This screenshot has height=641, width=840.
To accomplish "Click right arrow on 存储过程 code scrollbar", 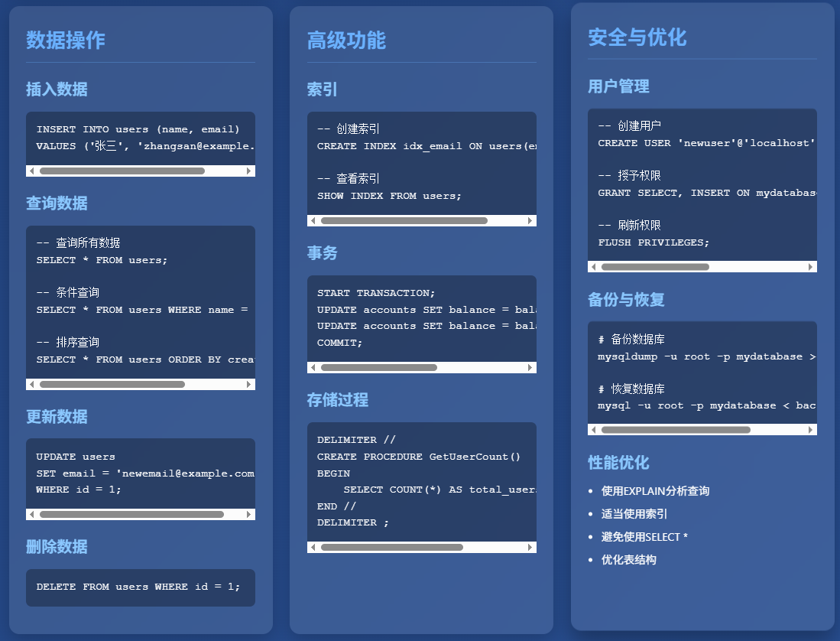I will click(x=531, y=547).
